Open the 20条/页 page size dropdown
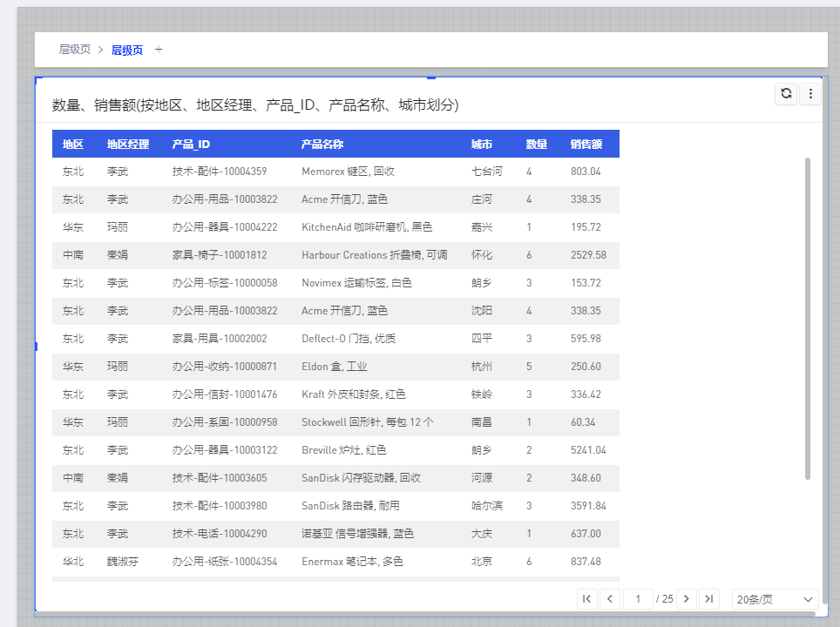 pyautogui.click(x=776, y=599)
